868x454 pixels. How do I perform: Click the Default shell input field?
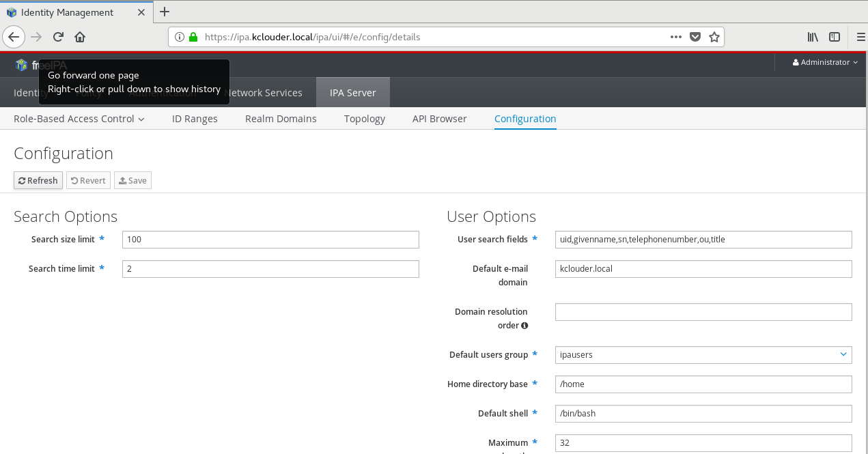(x=703, y=414)
